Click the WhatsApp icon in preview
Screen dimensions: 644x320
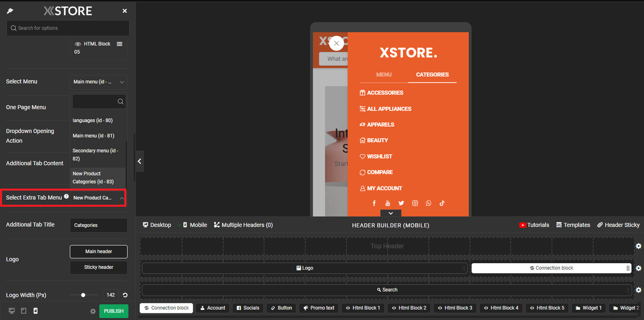pos(429,203)
